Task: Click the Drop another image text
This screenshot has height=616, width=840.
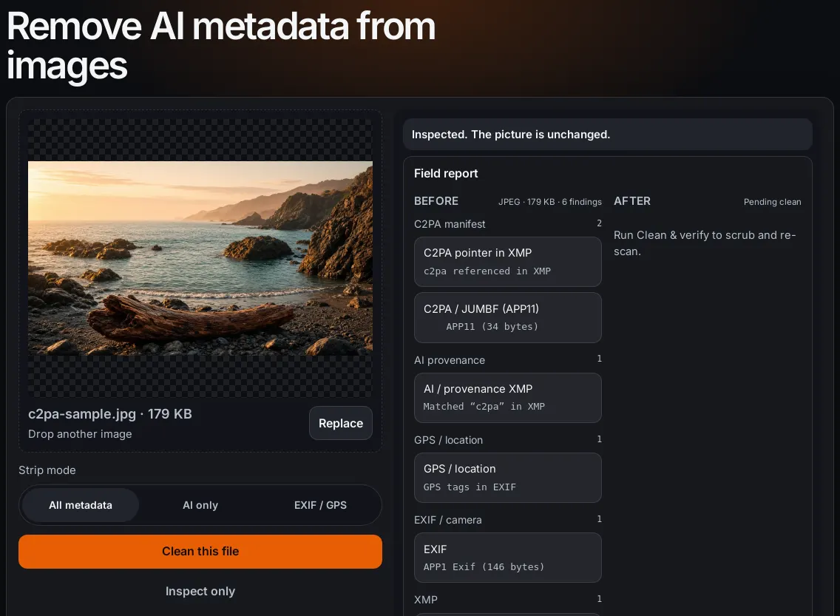Action: point(80,434)
